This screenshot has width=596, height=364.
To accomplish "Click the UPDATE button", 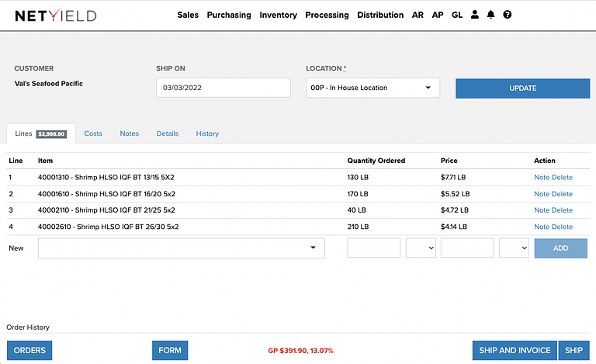I will click(x=522, y=88).
